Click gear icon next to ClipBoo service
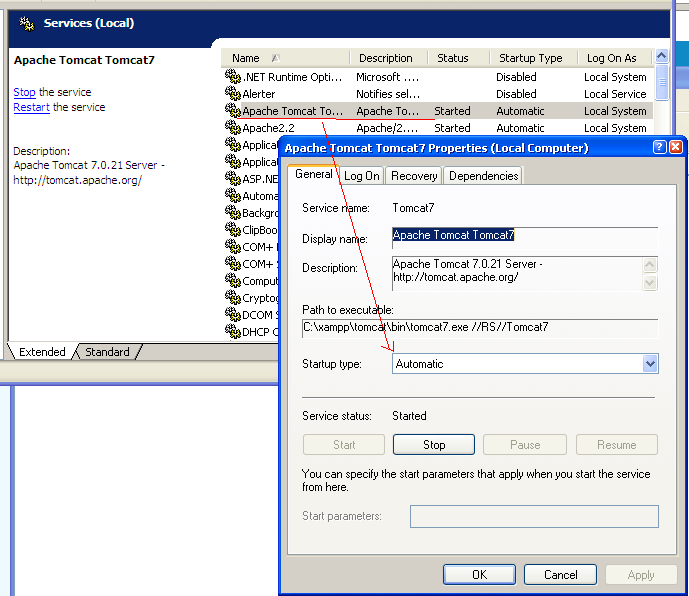The image size is (689, 596). tap(232, 230)
